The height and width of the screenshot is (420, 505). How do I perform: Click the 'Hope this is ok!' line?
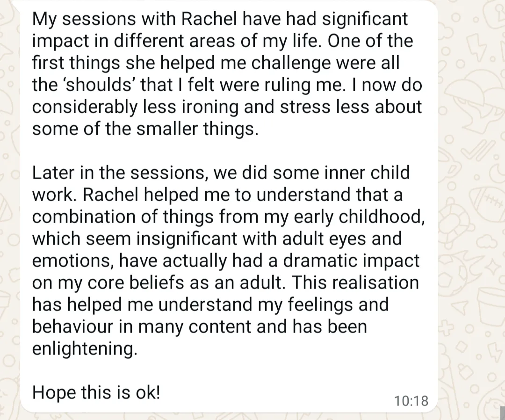(x=96, y=392)
